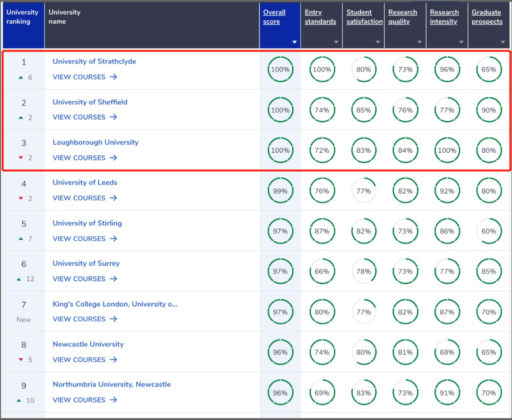The width and height of the screenshot is (512, 420).
Task: Open the sort arrow under Overall score
Action: pyautogui.click(x=295, y=42)
